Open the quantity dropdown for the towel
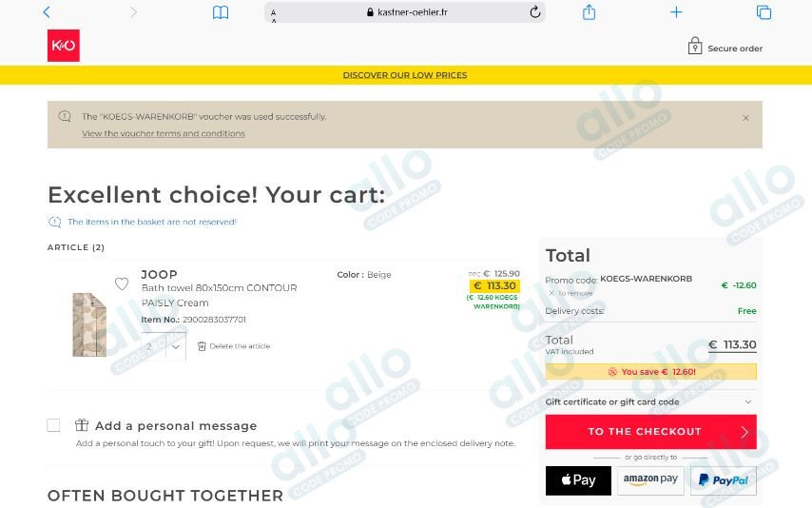The height and width of the screenshot is (508, 812). tap(164, 347)
